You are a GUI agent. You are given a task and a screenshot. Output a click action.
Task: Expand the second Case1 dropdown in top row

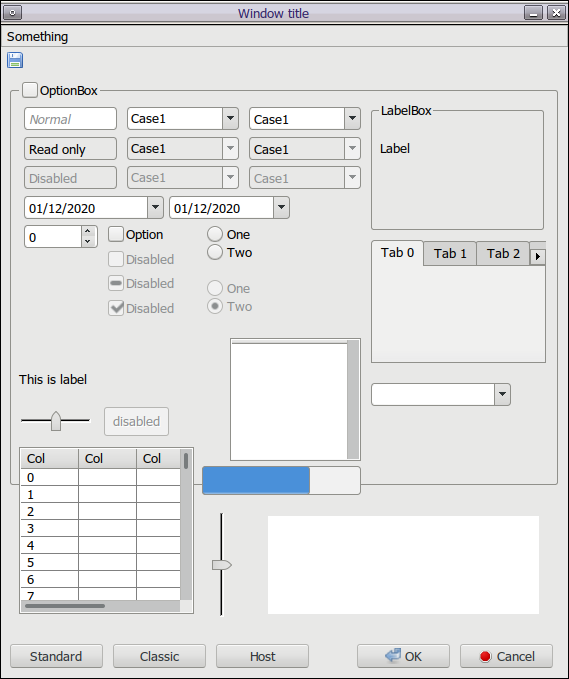coord(352,118)
